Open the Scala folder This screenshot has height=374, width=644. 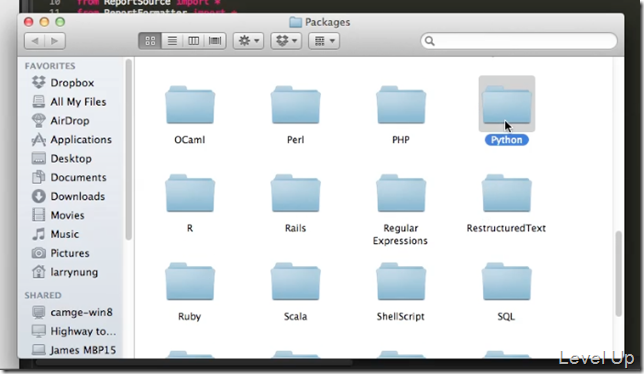click(x=295, y=282)
